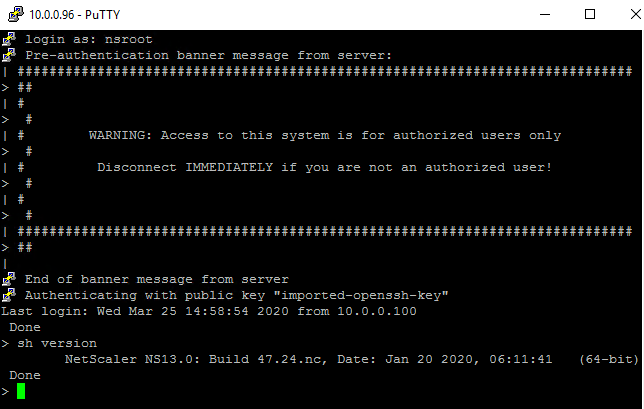Screen dimensions: 644x409
Task: Click the icon beside 'Authenticating with public key'
Action: (10, 295)
